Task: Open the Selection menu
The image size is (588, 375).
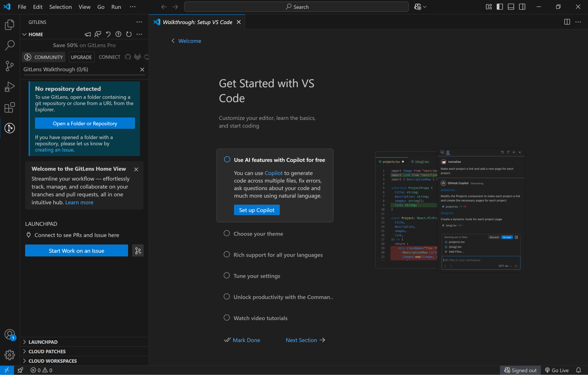Action: coord(60,7)
